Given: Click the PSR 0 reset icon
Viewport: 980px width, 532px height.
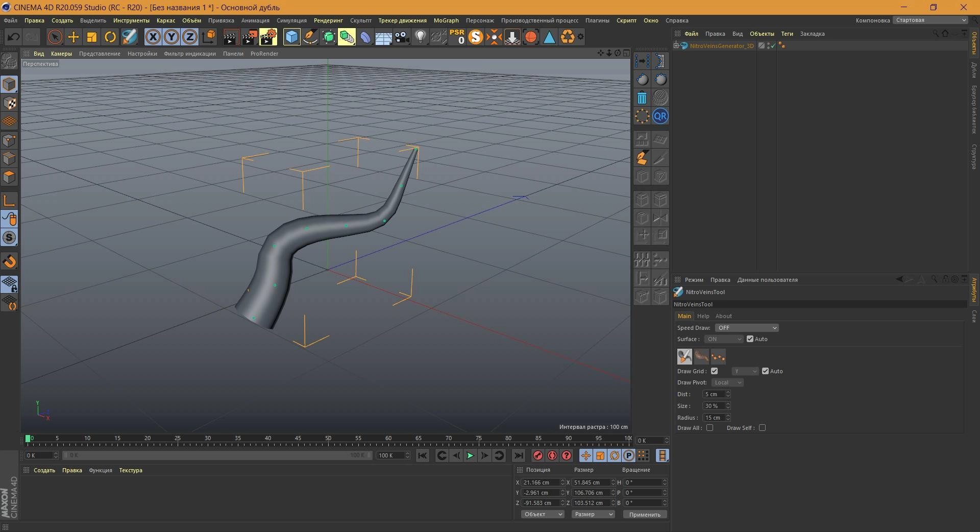Looking at the screenshot, I should tap(457, 37).
